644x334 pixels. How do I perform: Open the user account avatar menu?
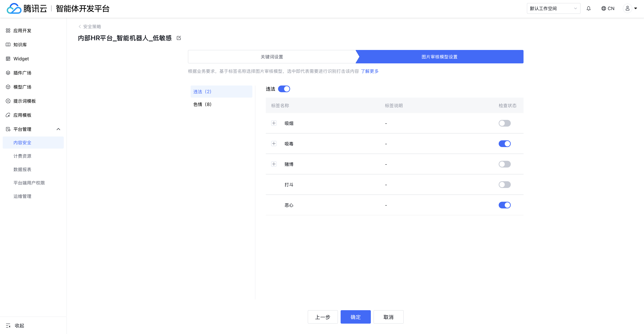pos(627,9)
